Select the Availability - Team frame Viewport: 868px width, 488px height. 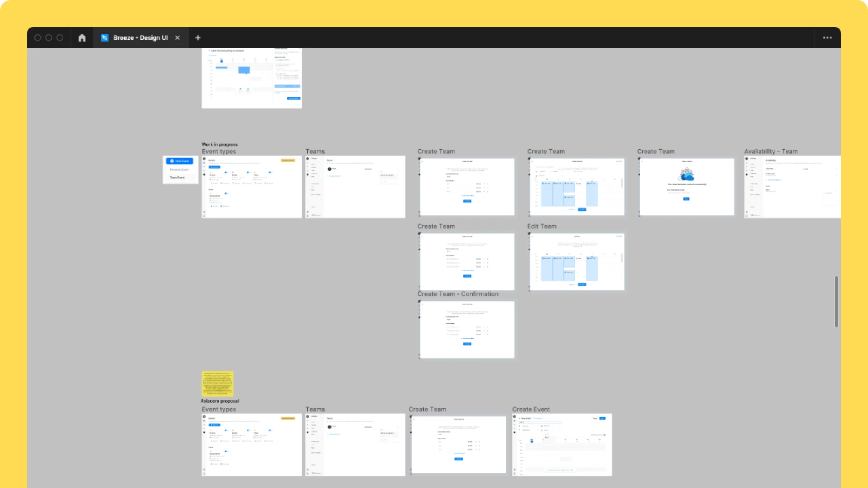click(792, 187)
